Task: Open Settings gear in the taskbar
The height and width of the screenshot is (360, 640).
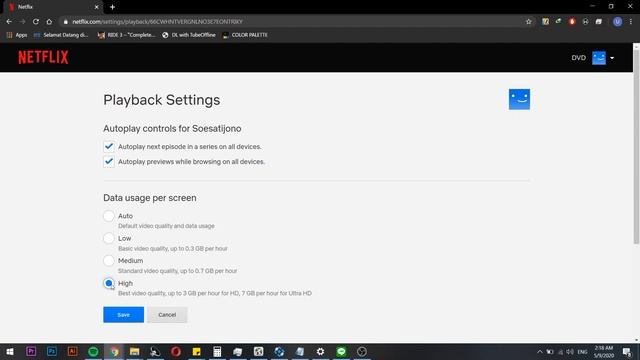Action: click(x=320, y=351)
